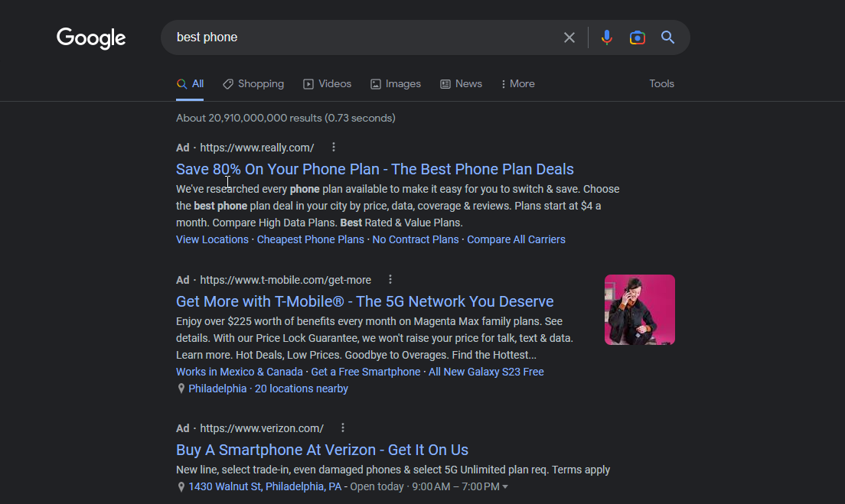
Task: Click the map pin beside Philadelphia
Action: pyautogui.click(x=181, y=389)
